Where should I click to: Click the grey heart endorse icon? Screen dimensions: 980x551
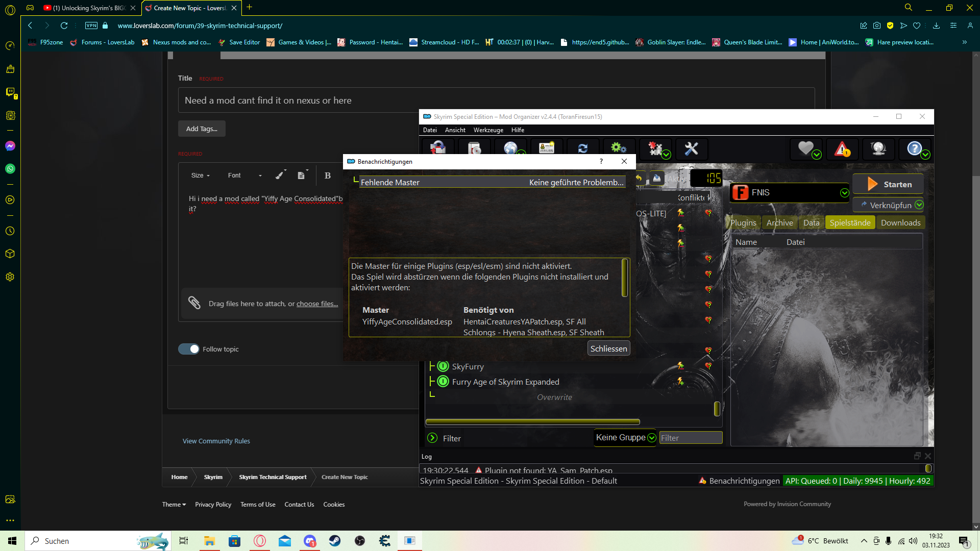tap(806, 148)
